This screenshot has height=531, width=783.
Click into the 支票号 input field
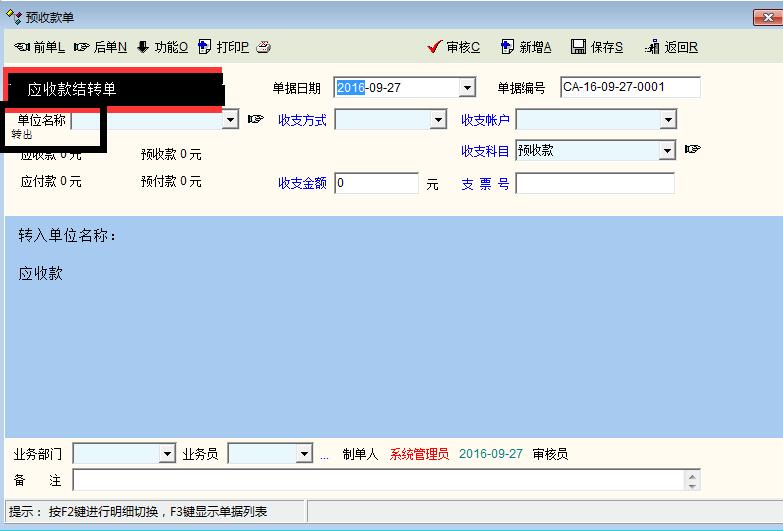pos(595,183)
